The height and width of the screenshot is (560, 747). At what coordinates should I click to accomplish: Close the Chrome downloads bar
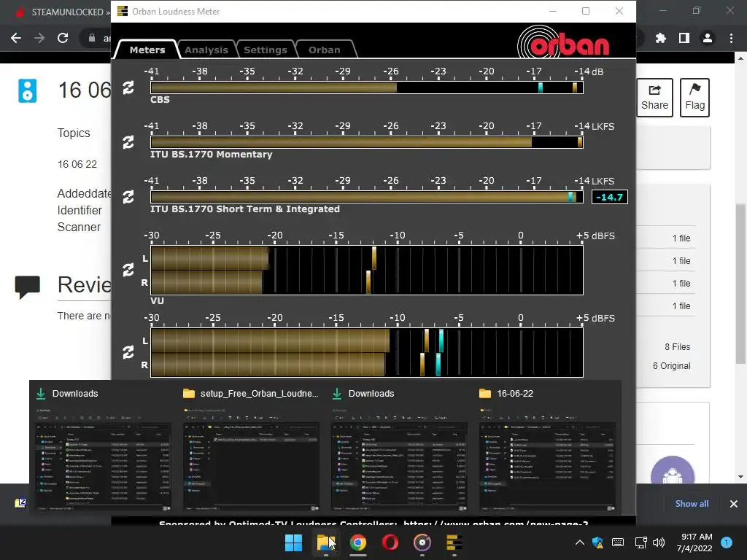coord(734,504)
